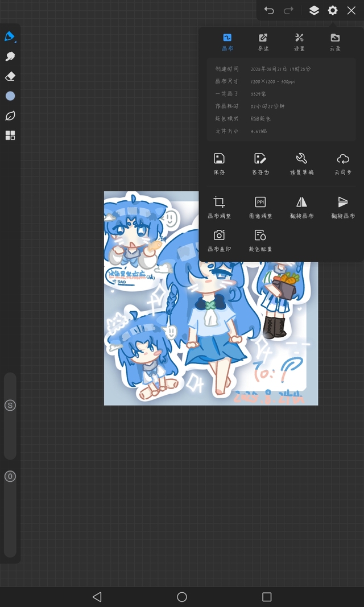Tap the Android home button
The height and width of the screenshot is (607, 364).
point(182,597)
